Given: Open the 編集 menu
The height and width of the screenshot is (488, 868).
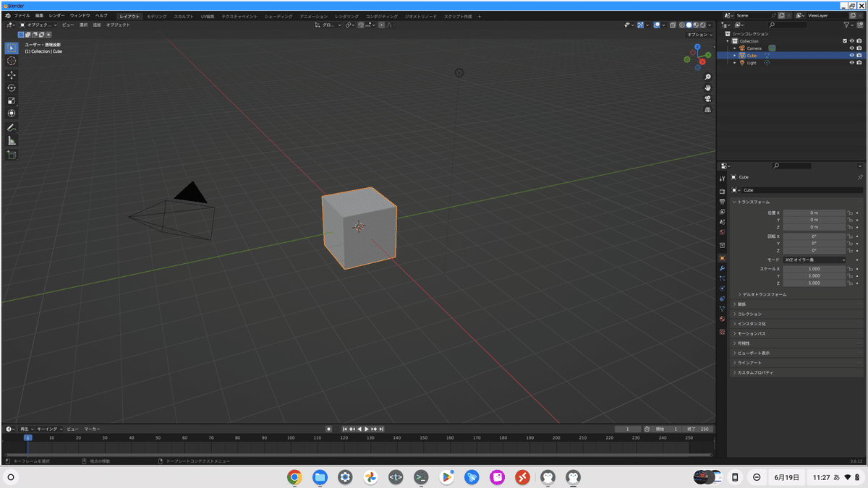Looking at the screenshot, I should pos(39,15).
